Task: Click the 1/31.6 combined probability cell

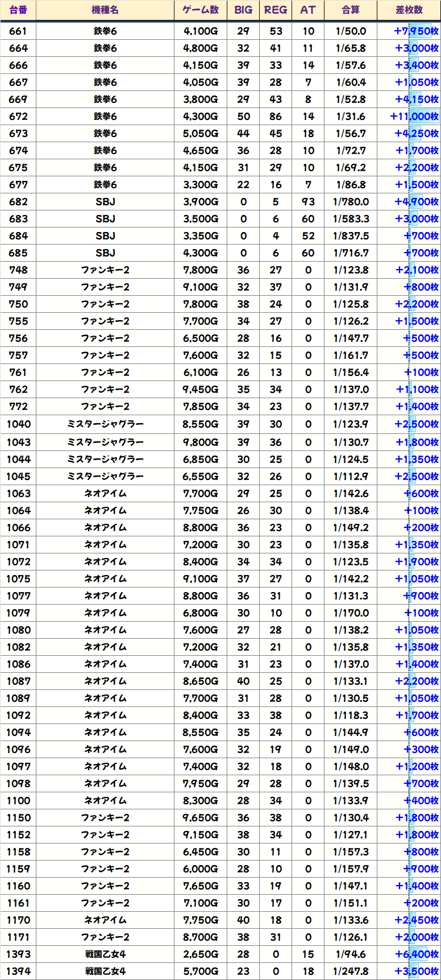Action: click(x=351, y=117)
